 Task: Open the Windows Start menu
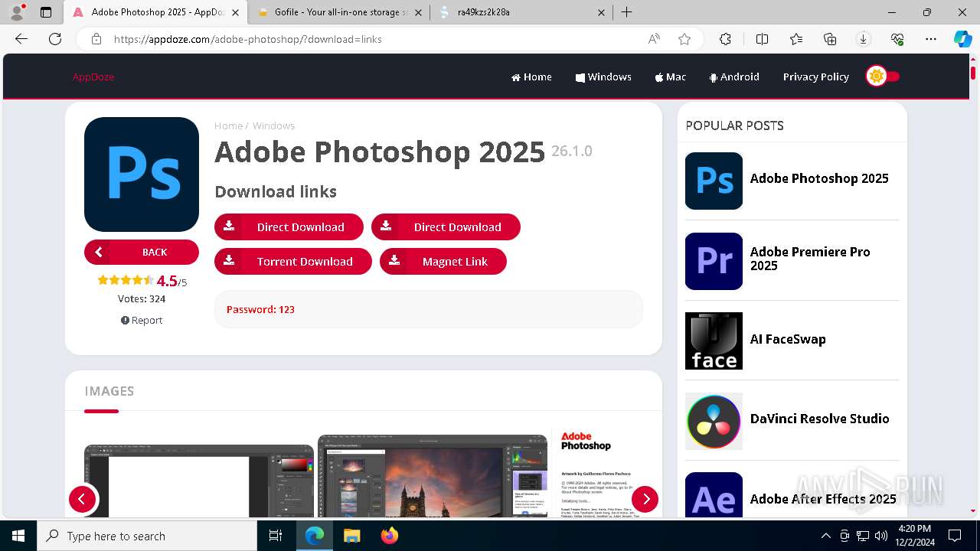[x=18, y=536]
